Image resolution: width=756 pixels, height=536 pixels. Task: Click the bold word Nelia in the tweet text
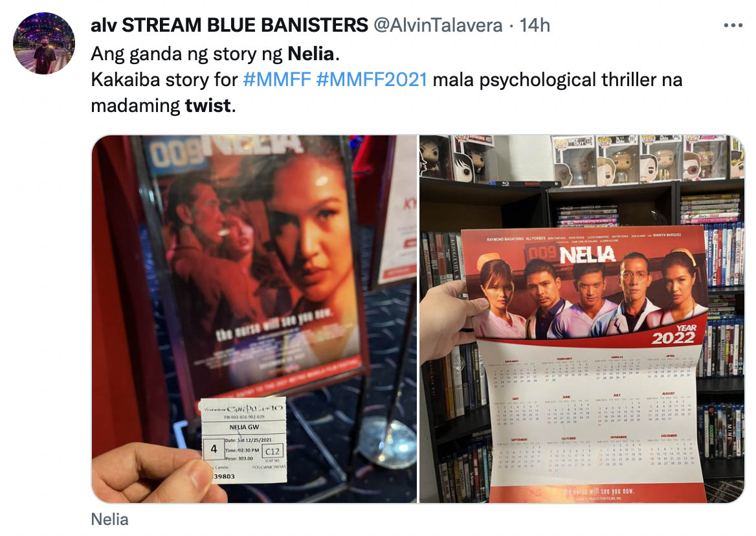tap(311, 54)
